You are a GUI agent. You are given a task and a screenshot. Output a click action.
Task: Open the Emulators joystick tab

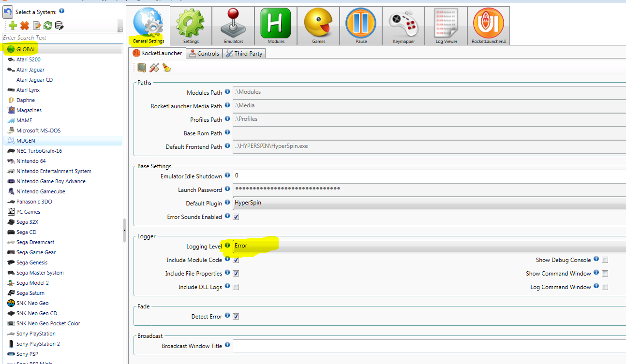tap(233, 26)
